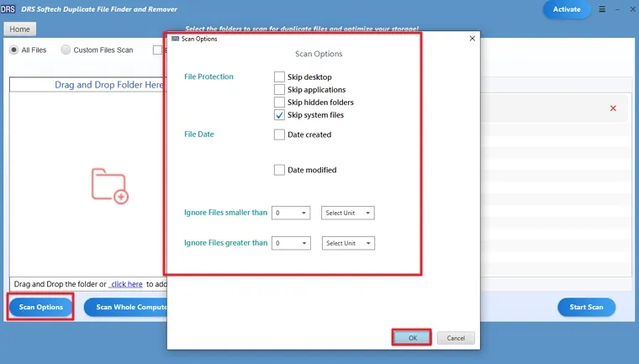Click the add-folder icon in drop area
This screenshot has height=364, width=639.
[x=109, y=186]
